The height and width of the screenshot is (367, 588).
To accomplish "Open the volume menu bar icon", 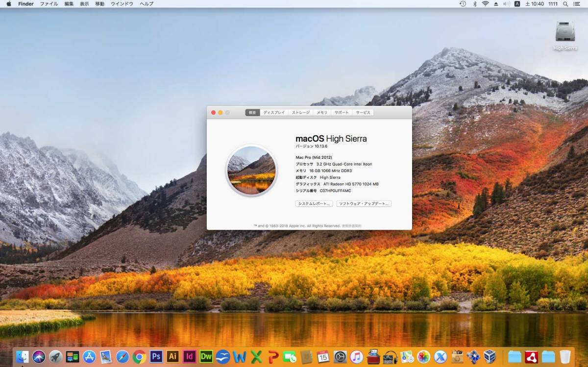I will click(x=507, y=3).
